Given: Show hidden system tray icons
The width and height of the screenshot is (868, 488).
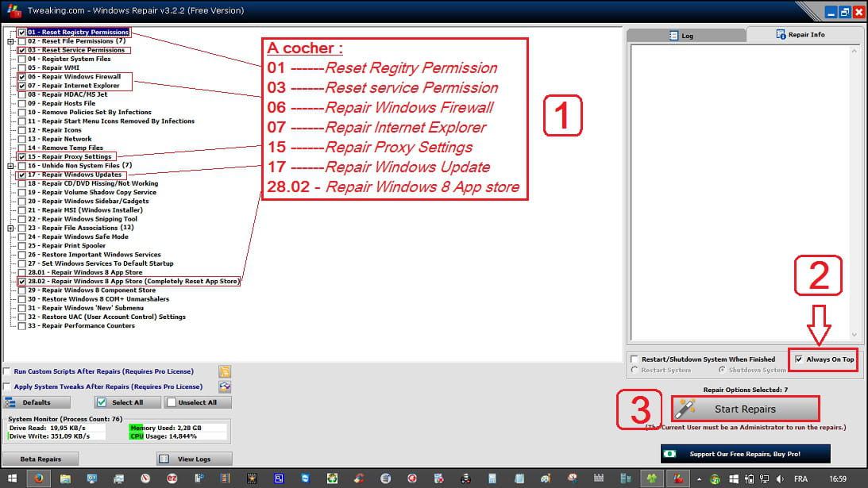Looking at the screenshot, I should (x=699, y=479).
